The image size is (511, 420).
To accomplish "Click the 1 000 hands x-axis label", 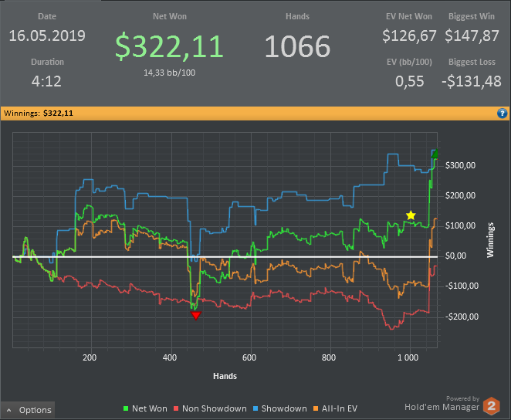I will [x=408, y=357].
